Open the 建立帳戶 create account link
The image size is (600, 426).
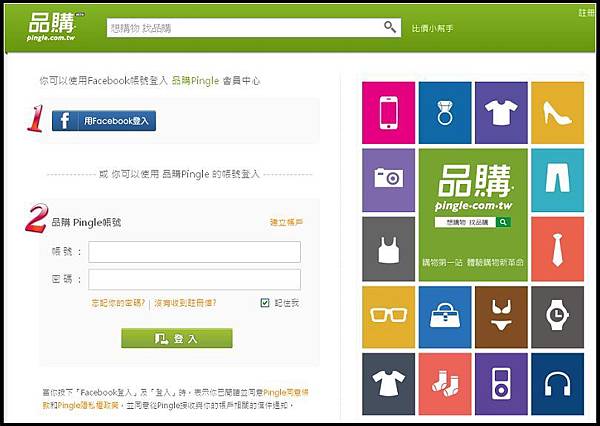pyautogui.click(x=287, y=222)
